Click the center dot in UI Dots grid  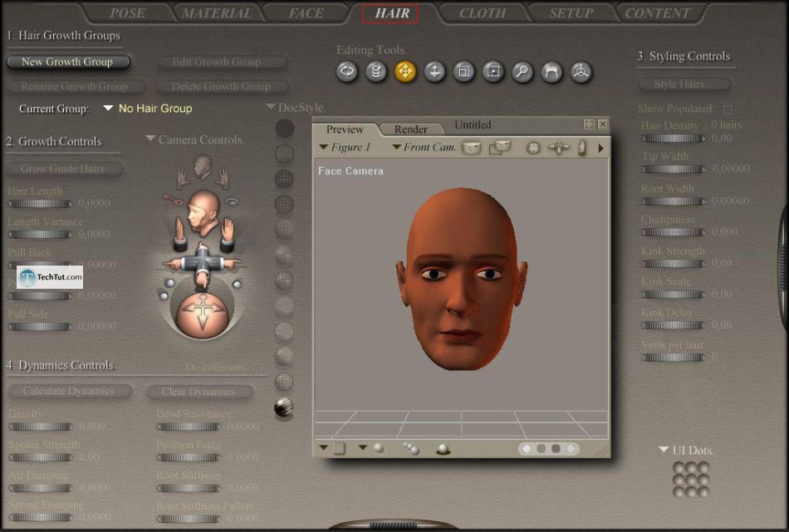[x=691, y=480]
